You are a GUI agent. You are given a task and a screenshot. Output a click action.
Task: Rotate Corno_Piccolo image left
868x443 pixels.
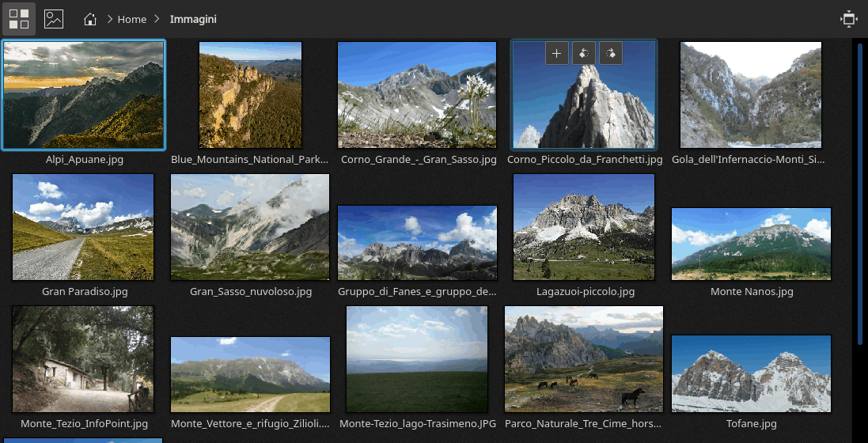[583, 54]
